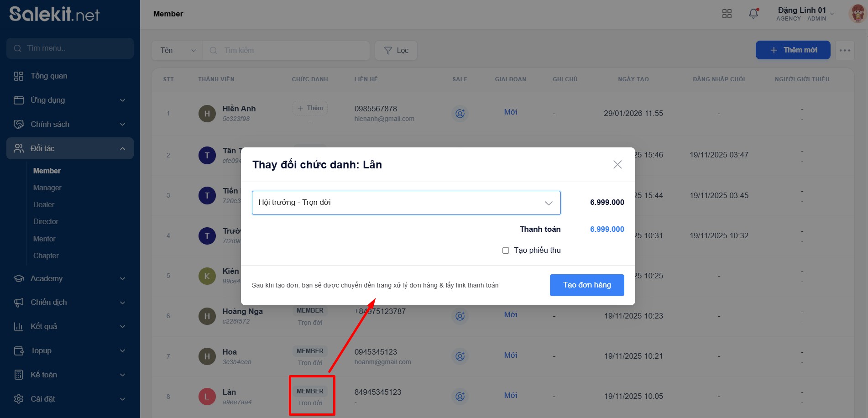Image resolution: width=868 pixels, height=418 pixels.
Task: Open the notifications bell
Action: click(753, 14)
